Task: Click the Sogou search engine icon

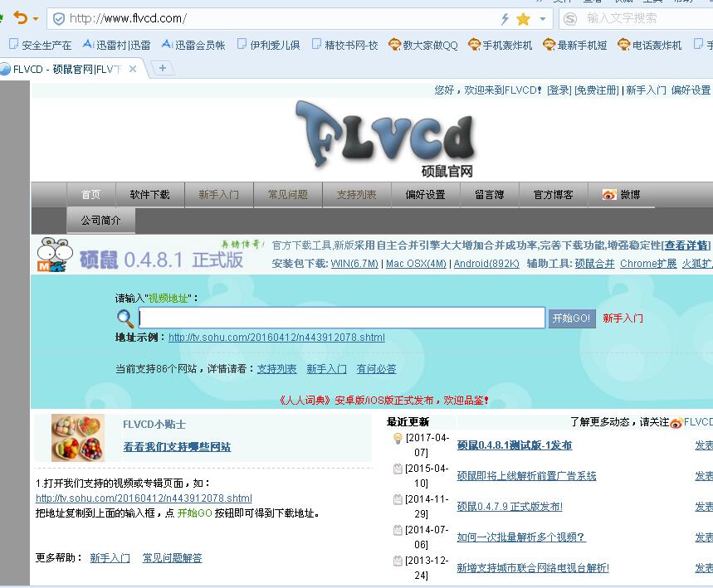Action: (x=569, y=18)
